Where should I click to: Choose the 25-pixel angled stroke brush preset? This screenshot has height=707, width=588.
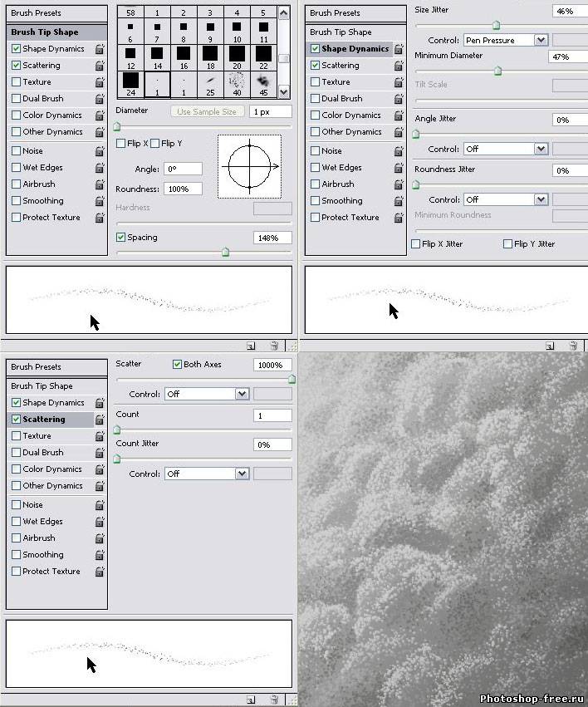tap(210, 83)
